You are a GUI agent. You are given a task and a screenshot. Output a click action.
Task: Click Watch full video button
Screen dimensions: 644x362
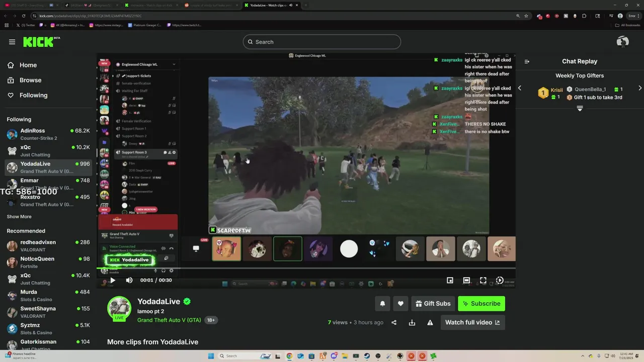tap(473, 322)
